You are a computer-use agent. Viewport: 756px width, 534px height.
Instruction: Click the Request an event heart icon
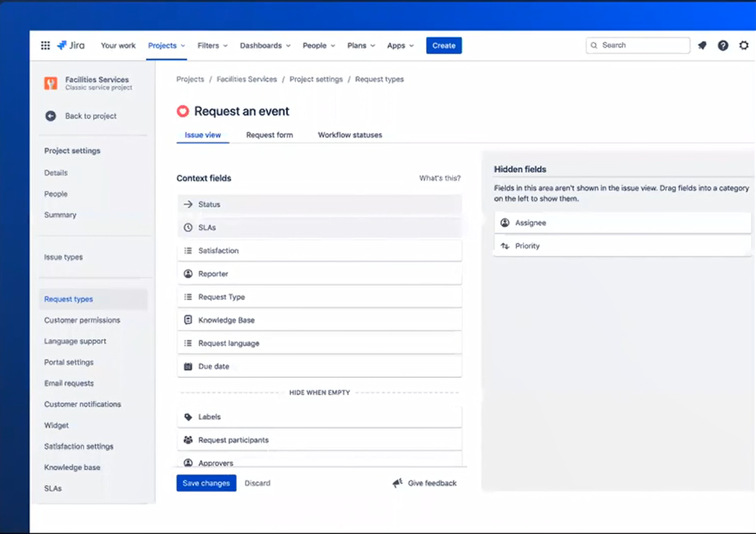(x=183, y=111)
